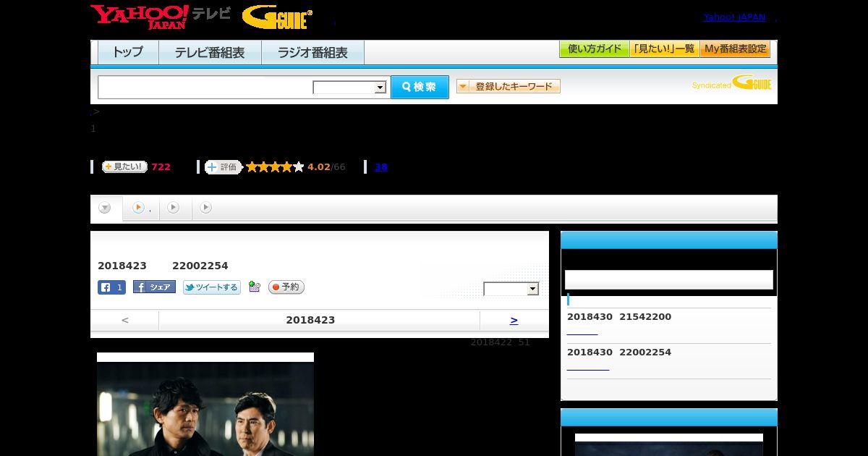The image size is (868, 456).
Task: Go to the previous date with <
Action: (125, 320)
